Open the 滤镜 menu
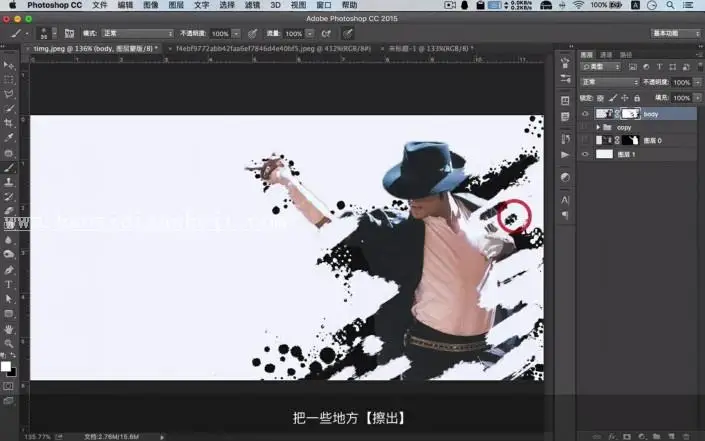 [x=252, y=5]
